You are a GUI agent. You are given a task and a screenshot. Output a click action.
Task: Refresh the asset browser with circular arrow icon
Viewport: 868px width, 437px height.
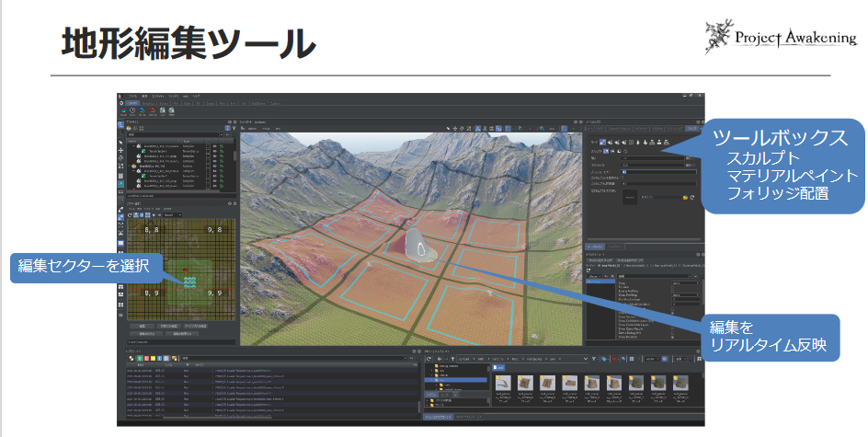(x=428, y=359)
